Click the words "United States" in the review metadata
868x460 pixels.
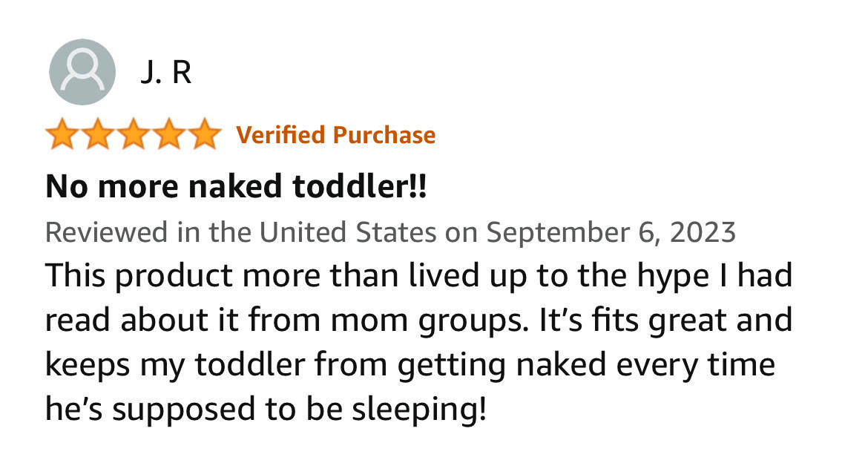click(x=346, y=232)
